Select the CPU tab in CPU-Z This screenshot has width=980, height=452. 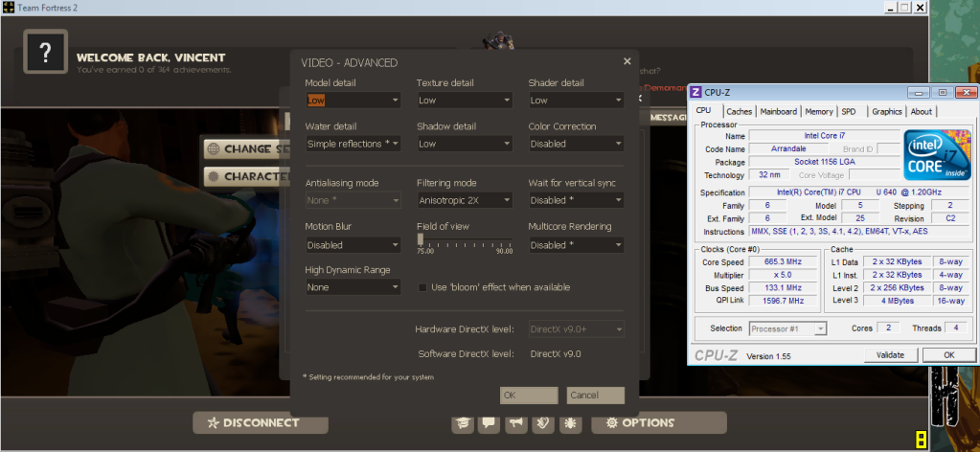pyautogui.click(x=705, y=111)
